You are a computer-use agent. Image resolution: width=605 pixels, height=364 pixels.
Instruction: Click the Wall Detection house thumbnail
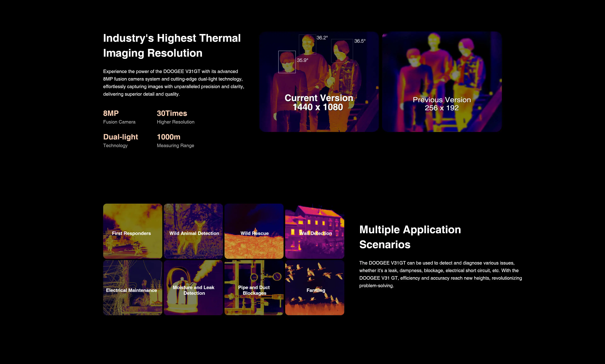point(314,231)
